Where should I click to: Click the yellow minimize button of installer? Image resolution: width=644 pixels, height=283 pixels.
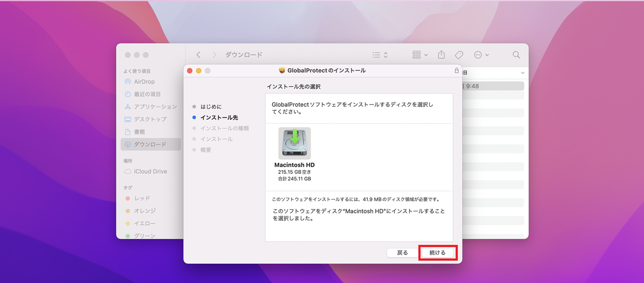[x=198, y=71]
